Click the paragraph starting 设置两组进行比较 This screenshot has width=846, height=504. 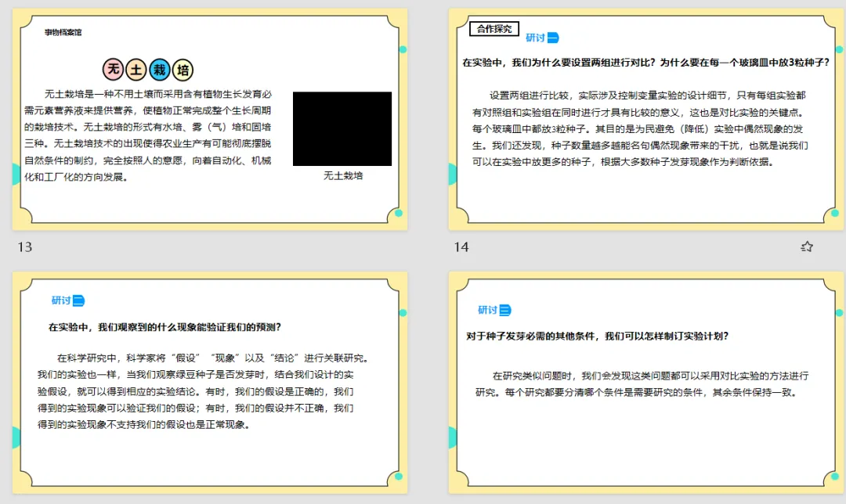click(640, 129)
